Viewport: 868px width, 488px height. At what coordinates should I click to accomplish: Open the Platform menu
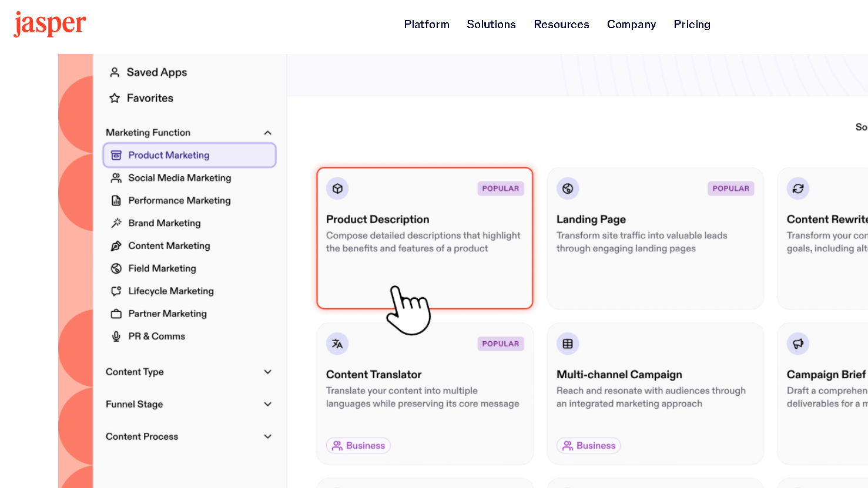(427, 25)
